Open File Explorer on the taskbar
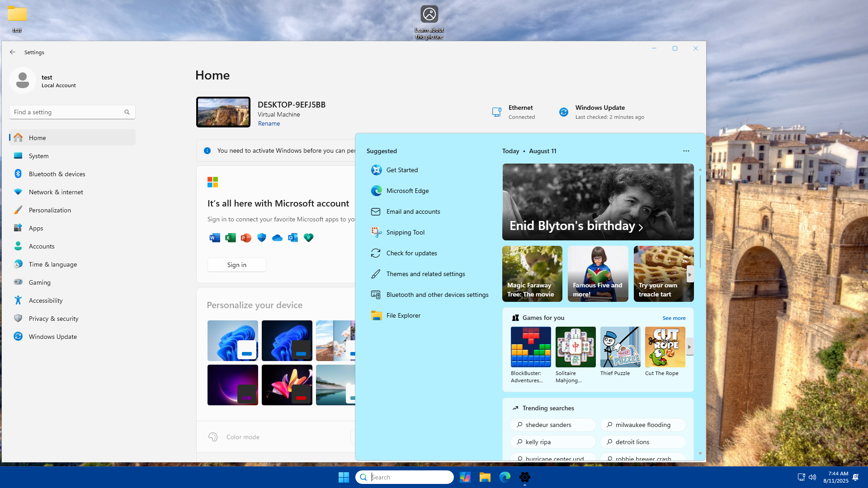This screenshot has height=488, width=868. click(485, 477)
